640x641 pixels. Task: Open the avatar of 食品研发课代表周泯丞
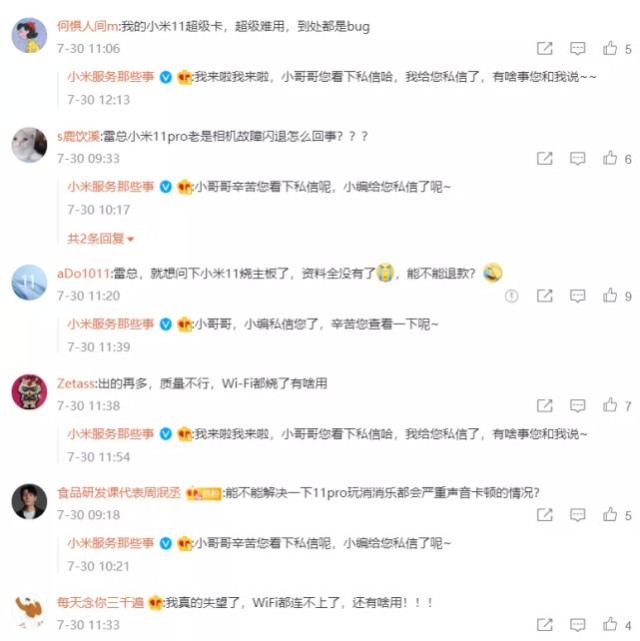coord(29,502)
